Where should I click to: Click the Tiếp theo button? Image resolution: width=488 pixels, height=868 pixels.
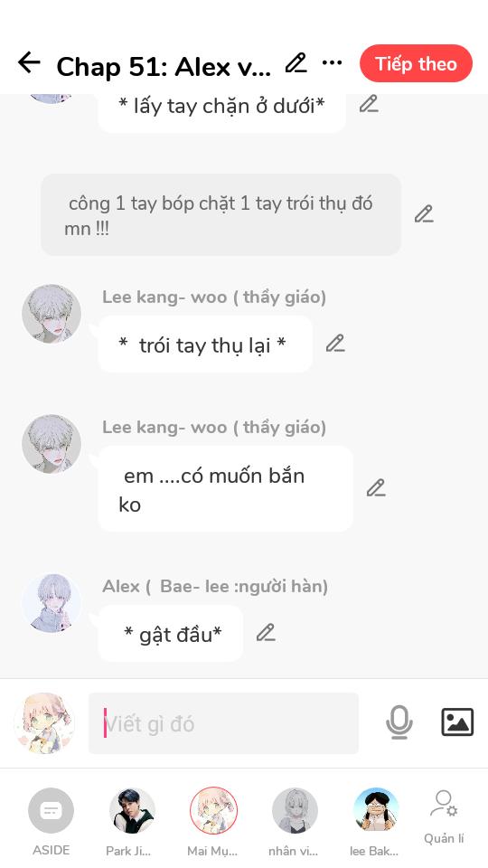(x=416, y=63)
